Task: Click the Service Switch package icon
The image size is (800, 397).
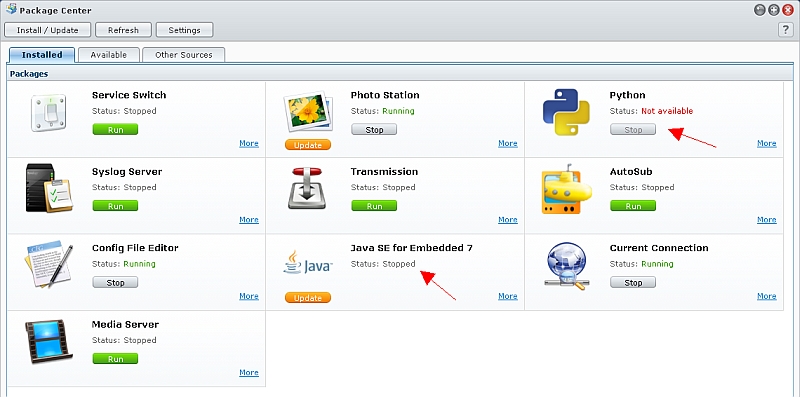Action: pyautogui.click(x=48, y=112)
